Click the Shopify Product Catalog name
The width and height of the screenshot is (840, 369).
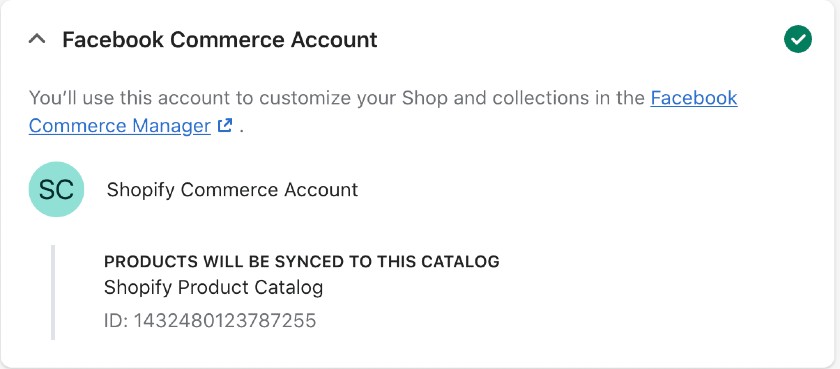213,288
